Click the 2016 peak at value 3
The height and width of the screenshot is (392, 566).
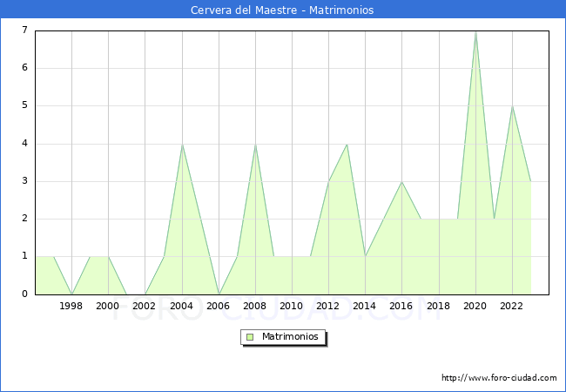pos(401,182)
